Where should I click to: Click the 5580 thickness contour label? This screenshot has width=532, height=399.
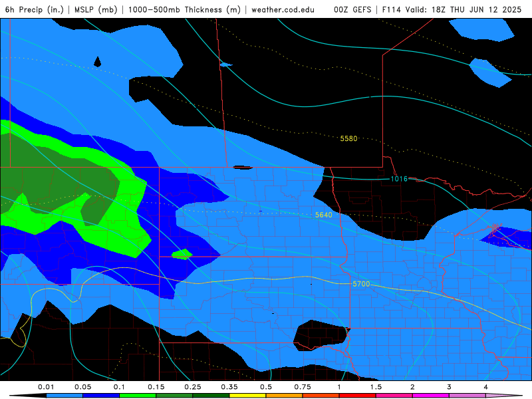[x=348, y=138]
